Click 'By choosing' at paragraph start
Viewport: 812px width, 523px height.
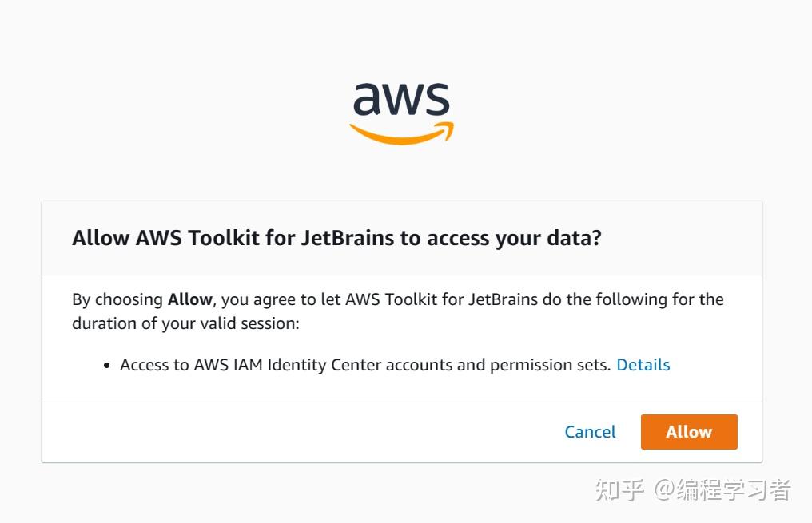pyautogui.click(x=117, y=299)
